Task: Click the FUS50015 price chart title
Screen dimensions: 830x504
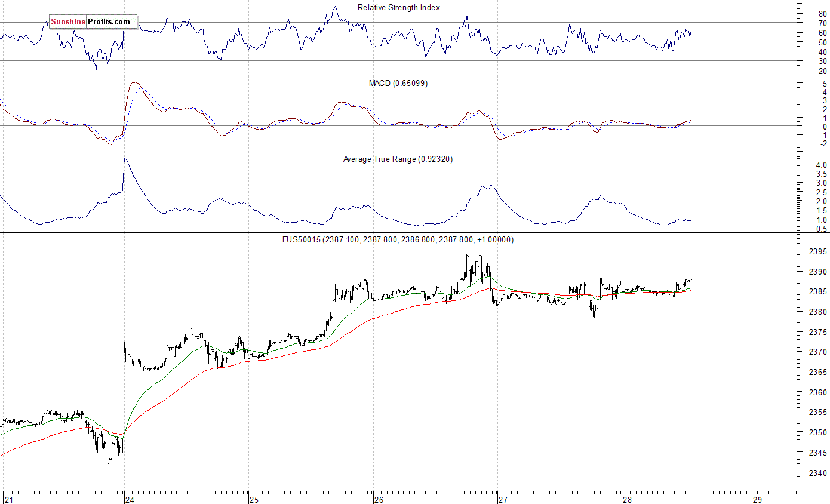Action: coord(398,240)
